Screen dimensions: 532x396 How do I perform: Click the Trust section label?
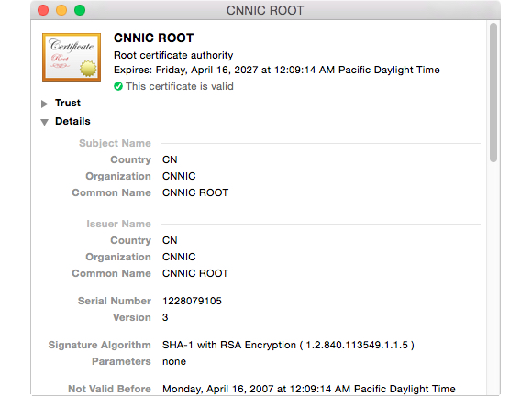(68, 103)
